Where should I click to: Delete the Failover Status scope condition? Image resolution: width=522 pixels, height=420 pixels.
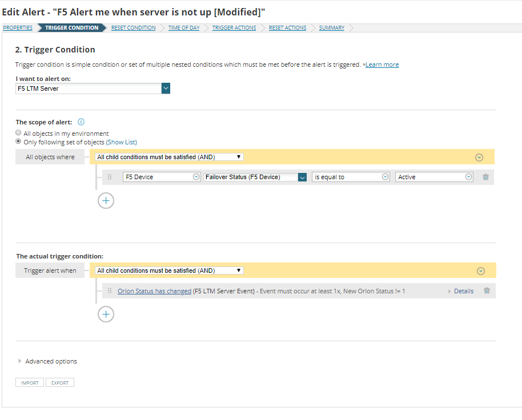click(x=485, y=177)
